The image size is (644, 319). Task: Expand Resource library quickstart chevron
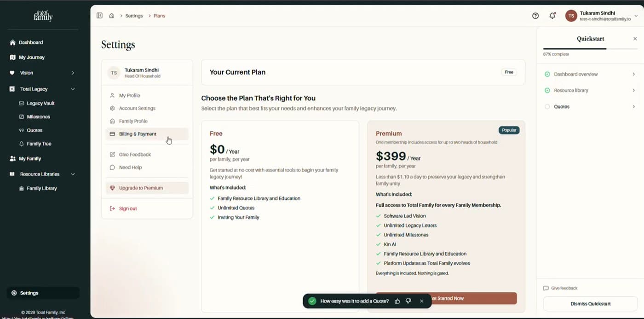click(633, 91)
